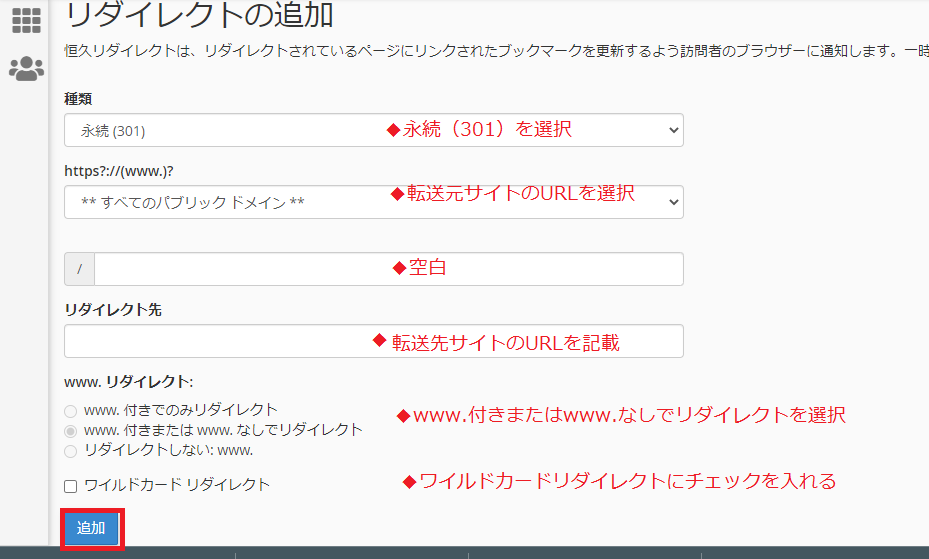The height and width of the screenshot is (559, 929).
Task: Open the grid apps icon in sidebar
Action: [26, 20]
